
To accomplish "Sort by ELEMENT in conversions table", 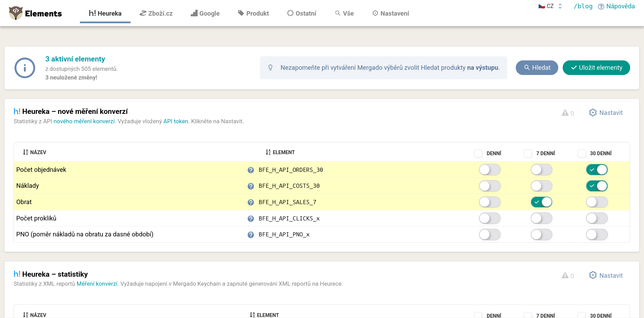I will pyautogui.click(x=280, y=152).
